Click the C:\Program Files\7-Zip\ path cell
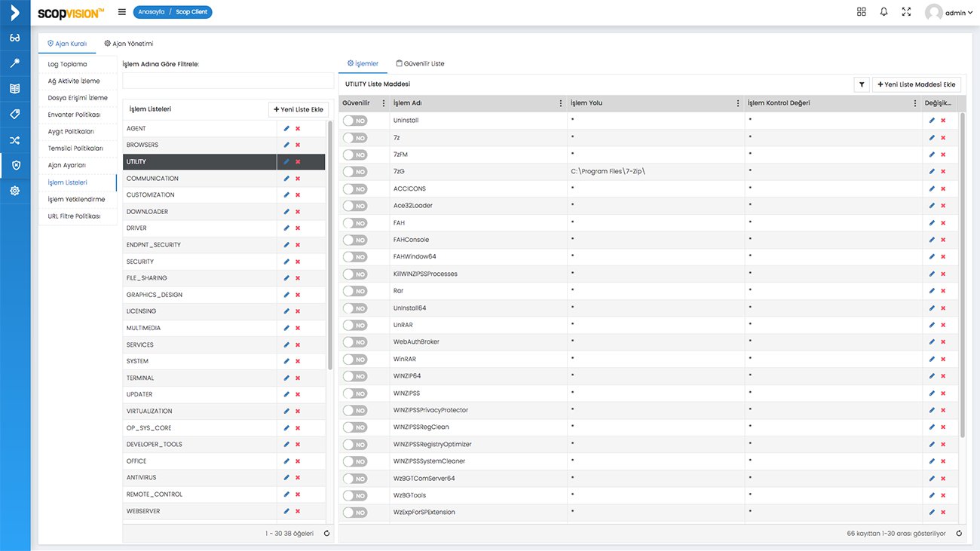 pos(656,172)
